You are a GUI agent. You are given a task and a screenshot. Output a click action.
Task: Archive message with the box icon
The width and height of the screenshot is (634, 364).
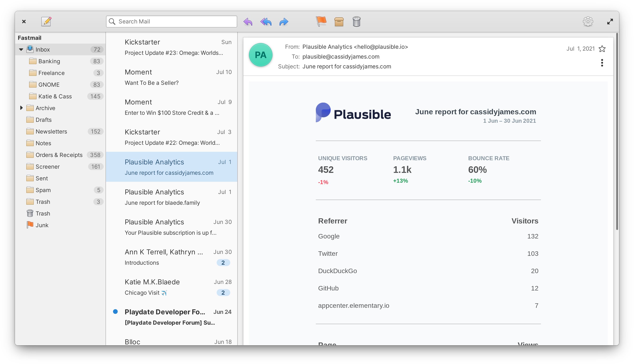tap(339, 22)
